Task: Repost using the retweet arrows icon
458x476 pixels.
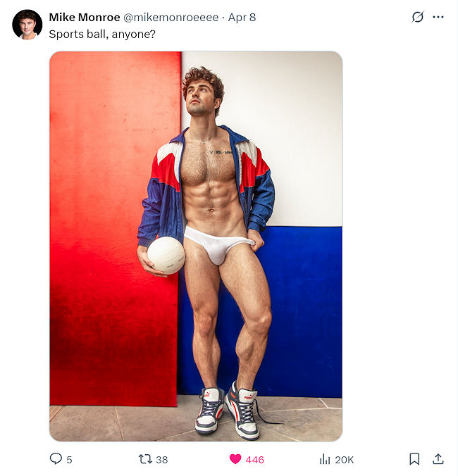Action: tap(145, 459)
